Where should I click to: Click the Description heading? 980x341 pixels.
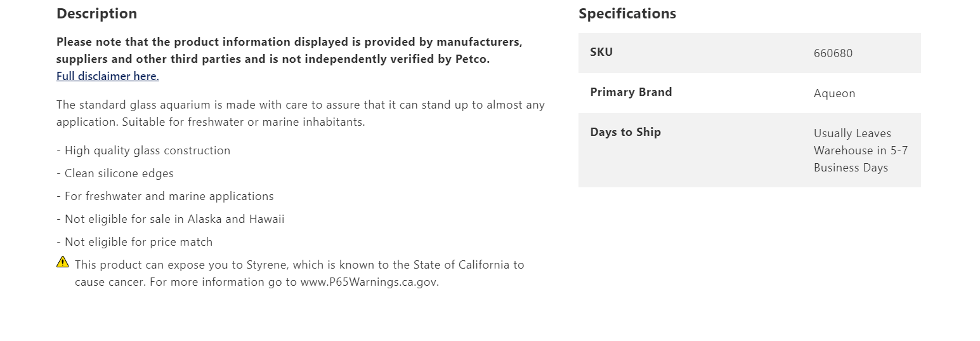[96, 13]
